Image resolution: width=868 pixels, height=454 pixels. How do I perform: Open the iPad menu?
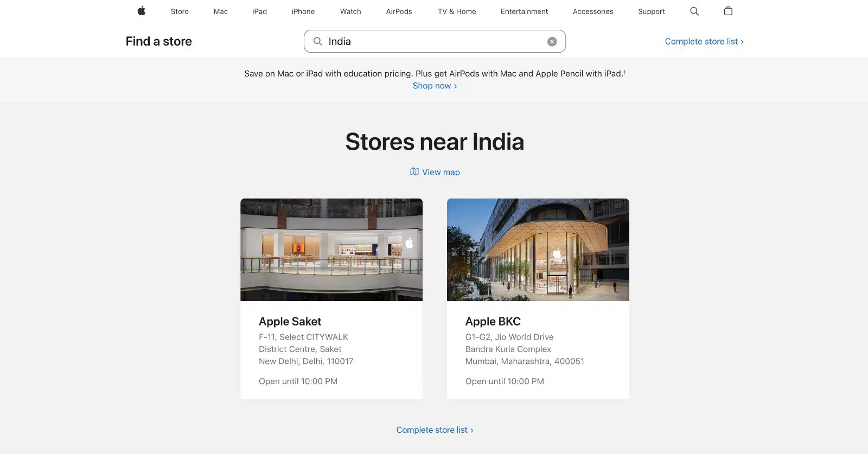[x=259, y=11]
